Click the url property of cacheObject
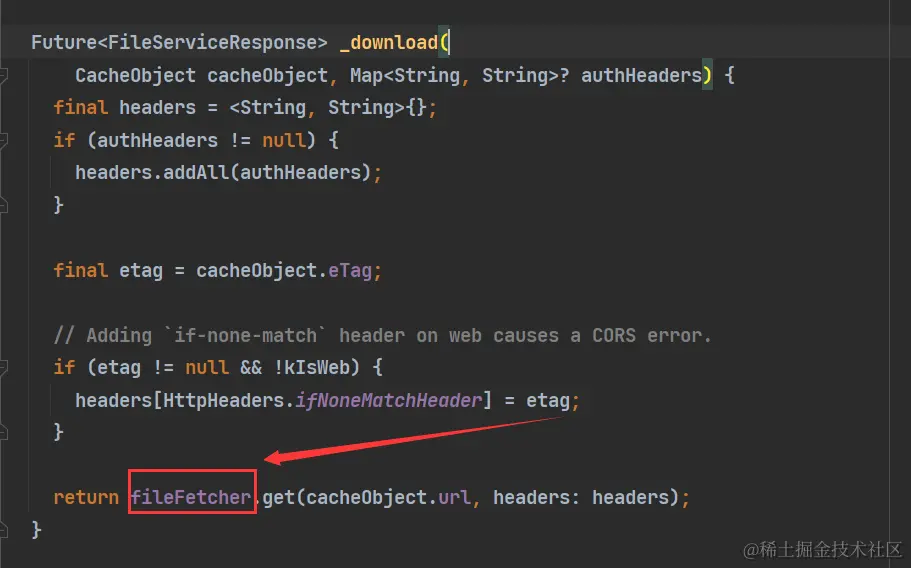The height and width of the screenshot is (568, 911). click(x=454, y=497)
